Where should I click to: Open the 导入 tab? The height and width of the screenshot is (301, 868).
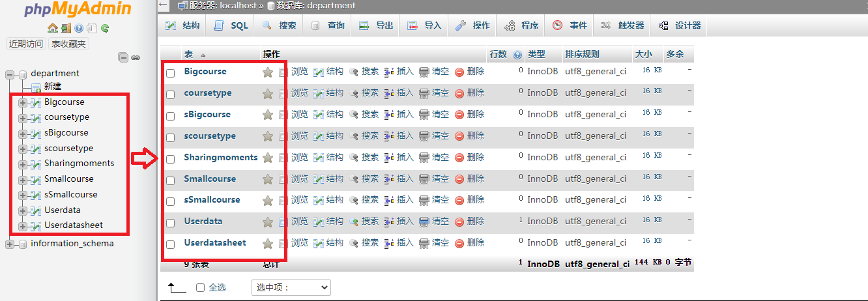click(424, 25)
